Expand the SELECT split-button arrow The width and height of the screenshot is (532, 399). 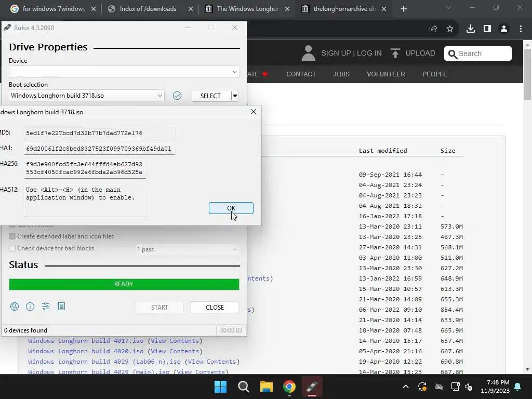click(x=235, y=96)
